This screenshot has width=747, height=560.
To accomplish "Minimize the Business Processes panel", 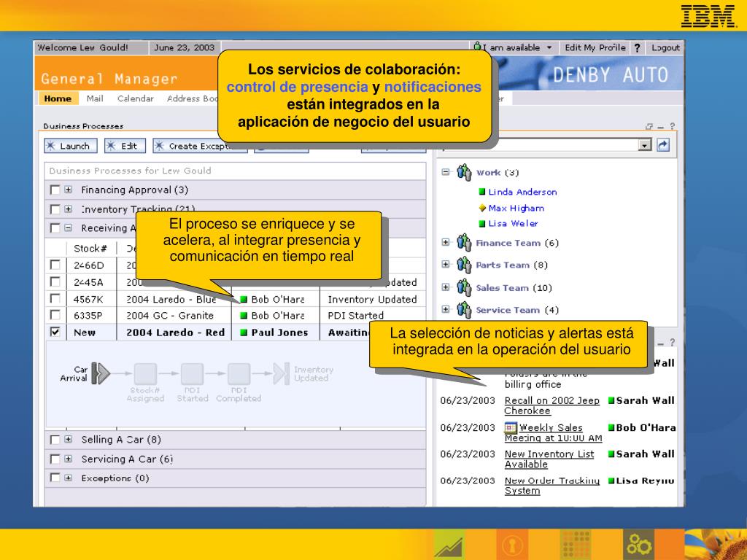I will tap(660, 127).
